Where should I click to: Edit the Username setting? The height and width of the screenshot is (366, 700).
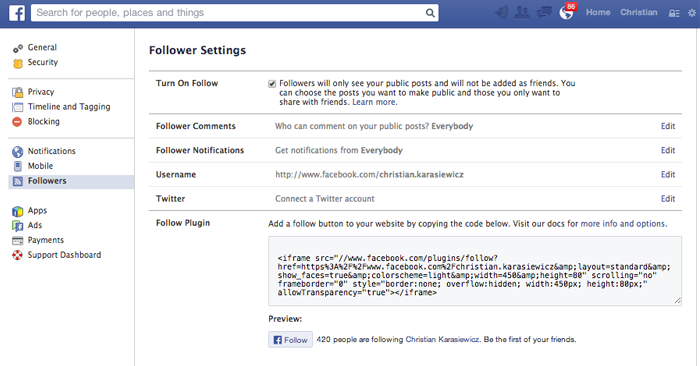(x=668, y=175)
